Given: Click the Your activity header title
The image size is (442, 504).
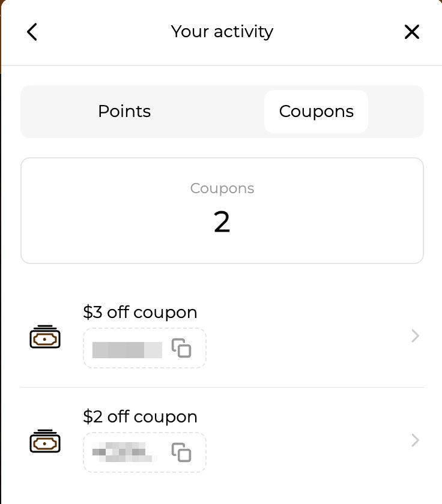Looking at the screenshot, I should pyautogui.click(x=222, y=31).
